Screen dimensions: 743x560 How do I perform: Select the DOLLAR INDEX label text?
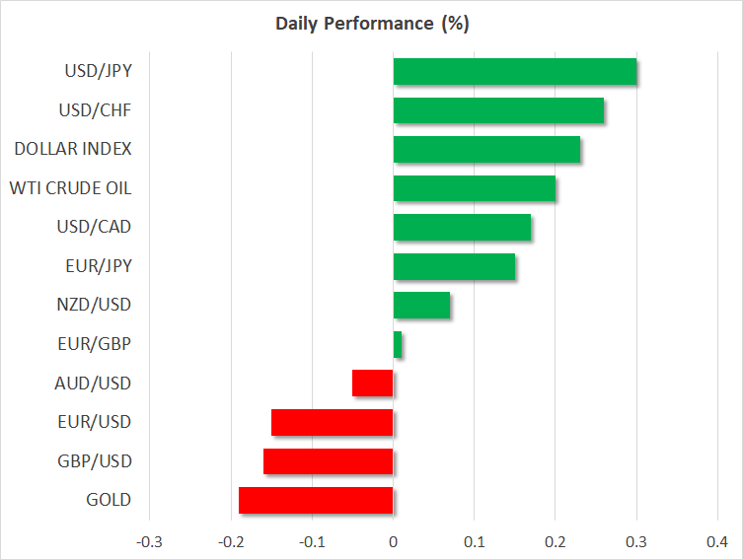(x=73, y=150)
